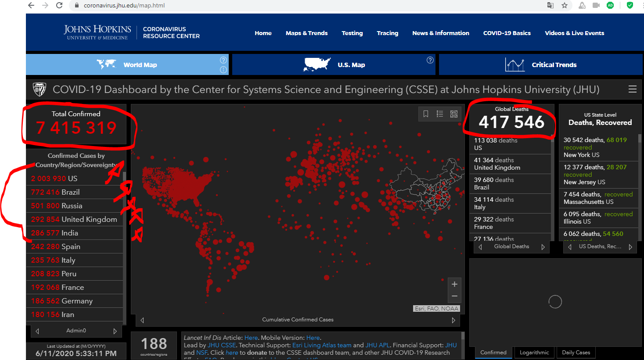Go to next panel right of US Deaths, Rec…
Screen dimensions: 644x360
point(630,247)
